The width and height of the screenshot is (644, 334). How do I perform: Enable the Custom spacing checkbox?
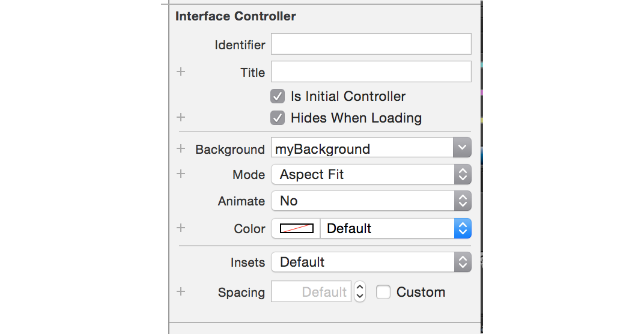click(383, 292)
